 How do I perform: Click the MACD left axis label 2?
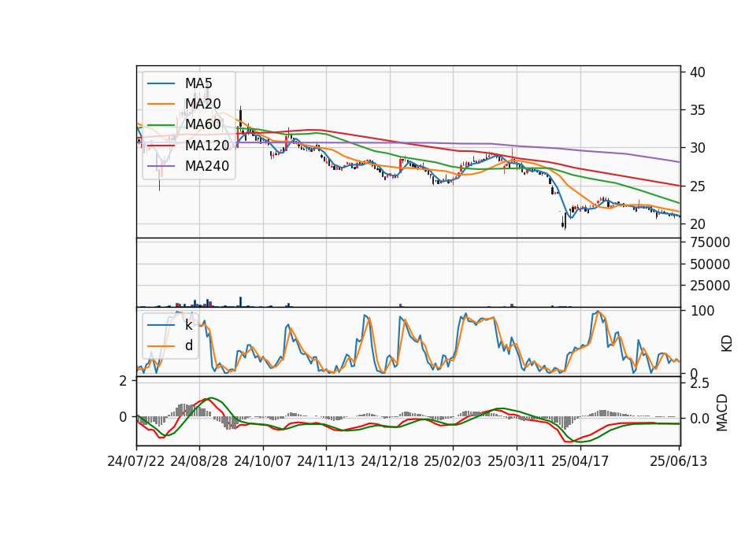click(x=123, y=381)
